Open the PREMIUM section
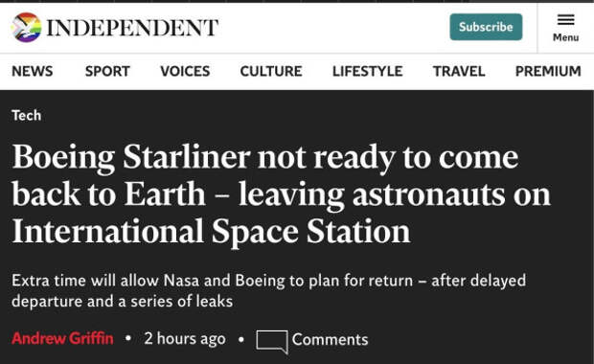Image resolution: width=594 pixels, height=364 pixels. [548, 71]
